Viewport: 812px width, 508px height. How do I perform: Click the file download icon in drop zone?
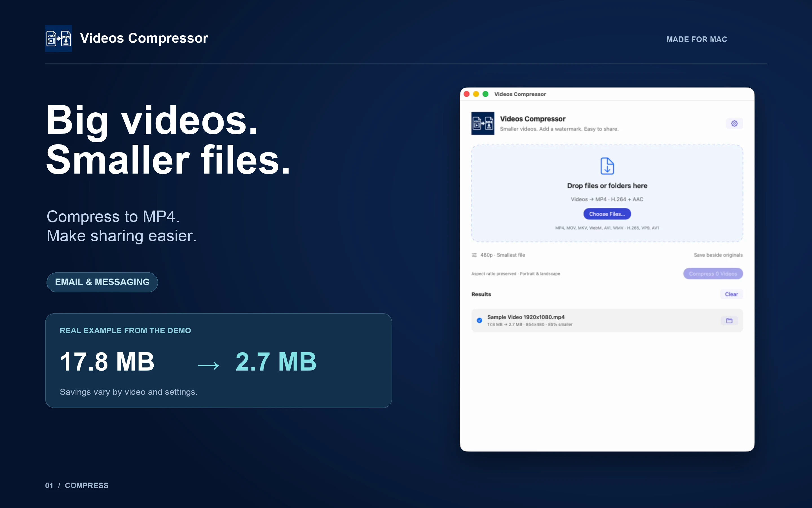[x=607, y=166]
